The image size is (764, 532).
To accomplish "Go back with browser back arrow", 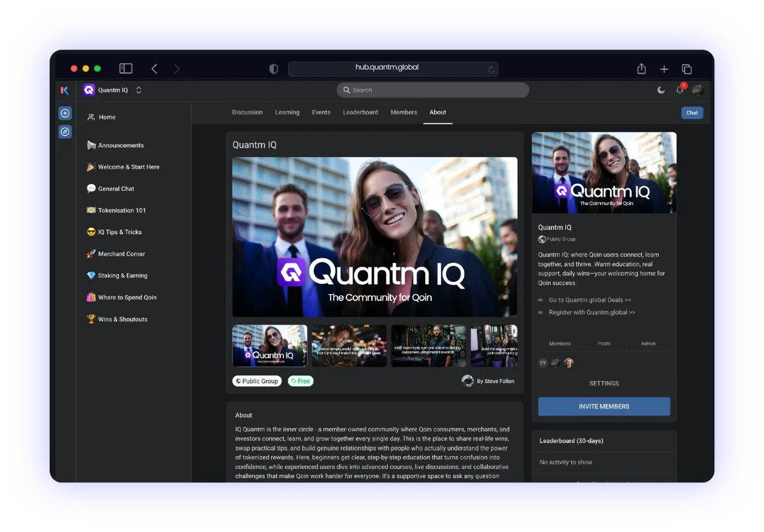I will pos(154,69).
